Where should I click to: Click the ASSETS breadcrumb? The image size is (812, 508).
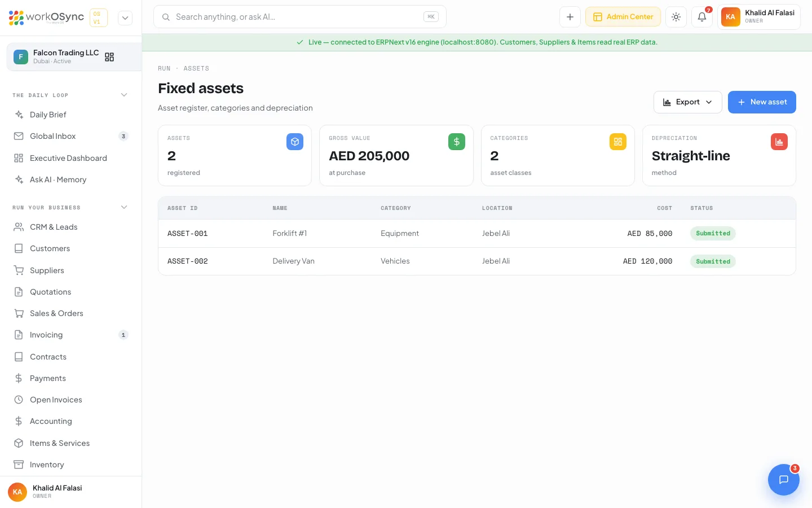pos(196,68)
